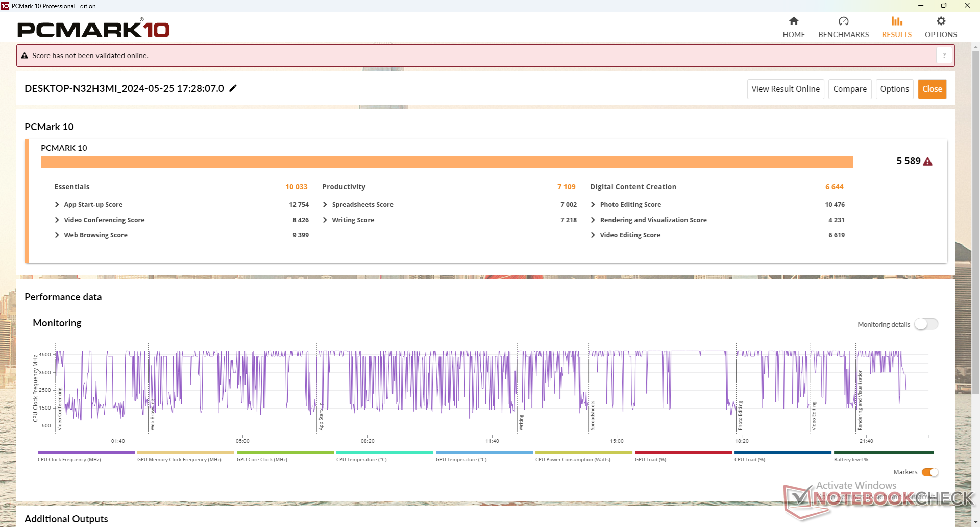
Task: Toggle the Monitoring details switch
Action: click(926, 324)
